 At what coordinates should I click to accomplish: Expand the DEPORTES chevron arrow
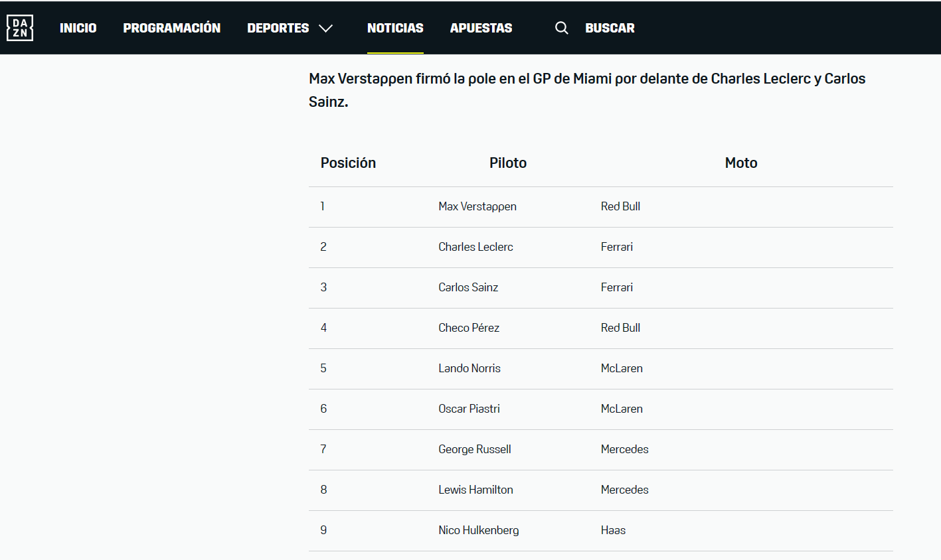[325, 29]
